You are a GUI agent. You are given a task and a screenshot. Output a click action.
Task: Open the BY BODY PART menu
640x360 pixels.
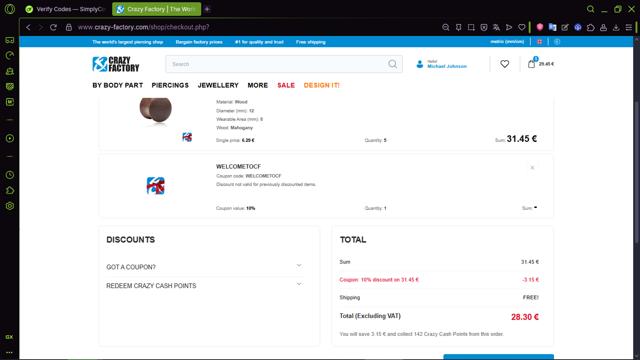[x=118, y=85]
